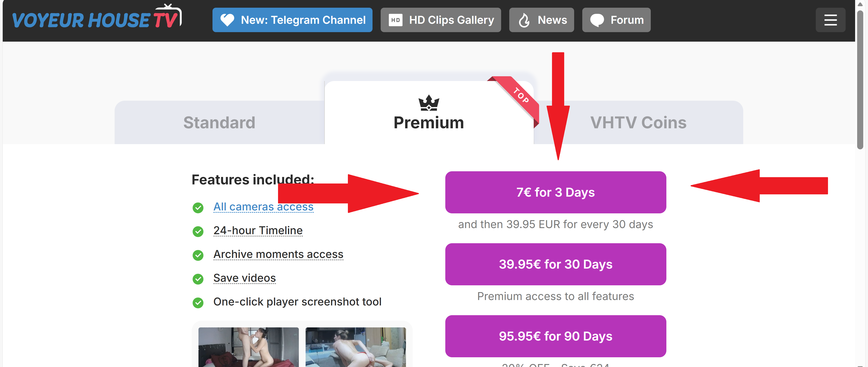Switch to the Standard tab
The width and height of the screenshot is (868, 367).
point(219,122)
